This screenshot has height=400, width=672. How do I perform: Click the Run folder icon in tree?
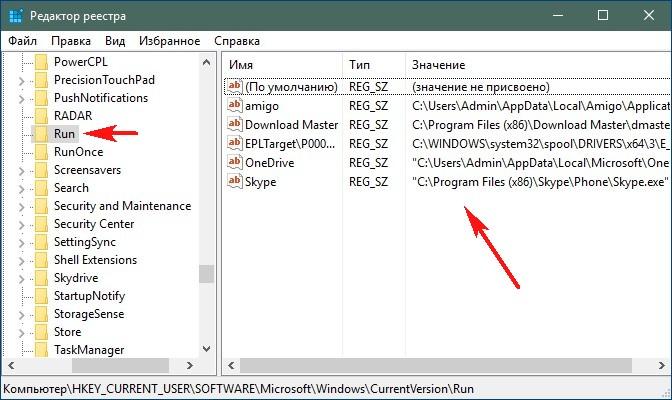click(41, 134)
